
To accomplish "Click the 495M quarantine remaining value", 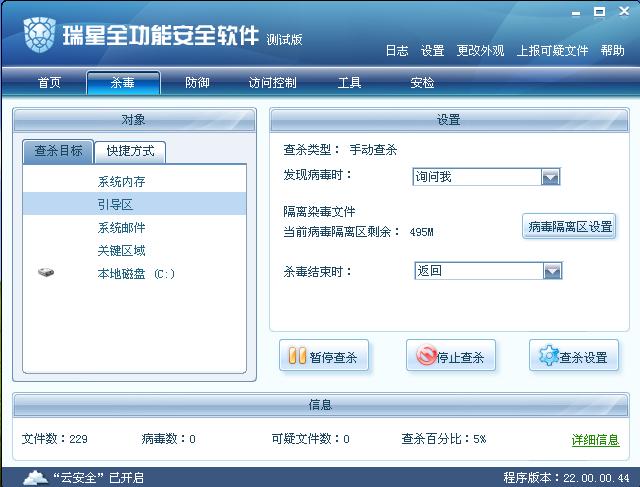I will coord(421,232).
